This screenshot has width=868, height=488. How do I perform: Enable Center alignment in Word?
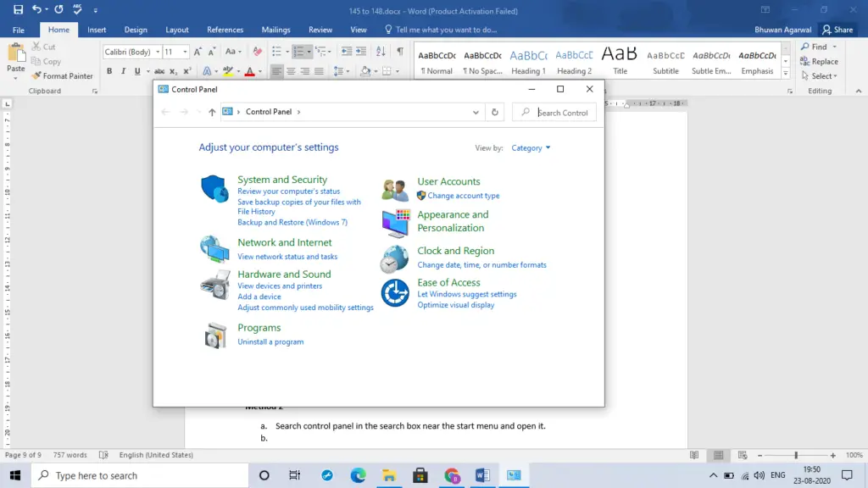pyautogui.click(x=291, y=71)
